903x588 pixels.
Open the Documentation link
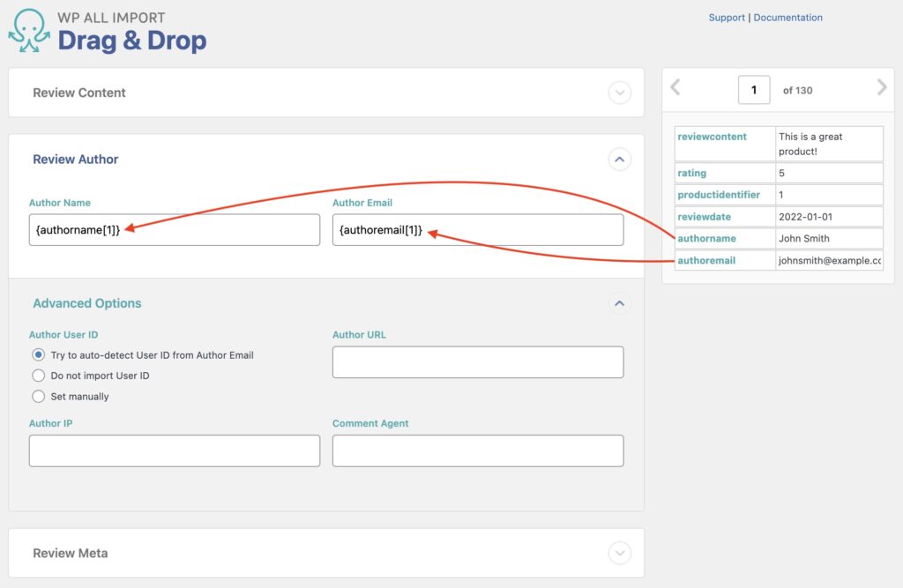click(x=787, y=17)
